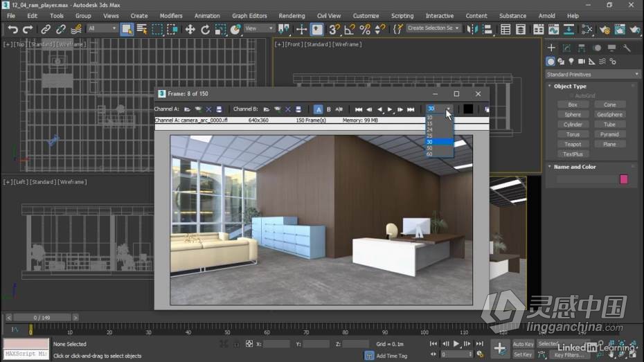644x362 pixels.
Task: Click the Redo arrow in main toolbar
Action: 28,29
